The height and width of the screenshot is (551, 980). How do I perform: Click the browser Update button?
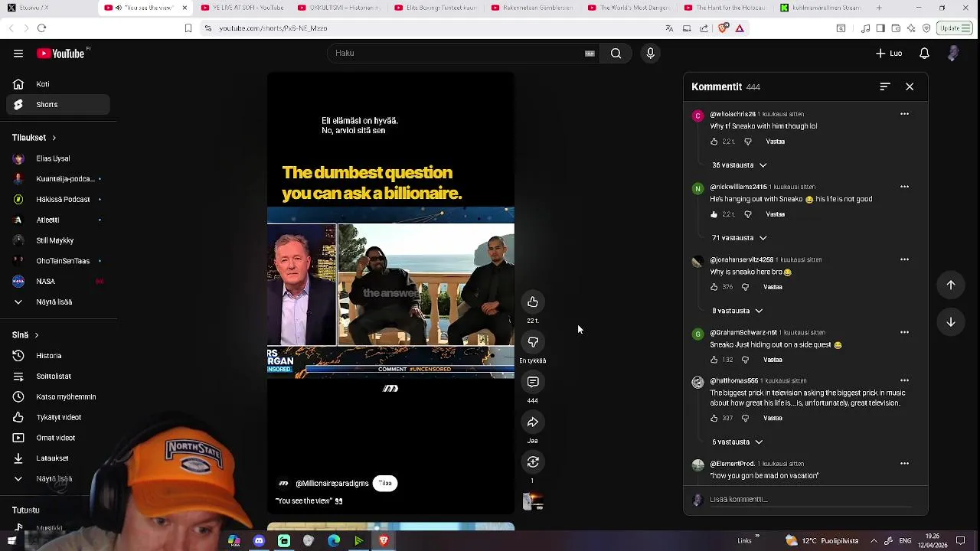point(955,28)
